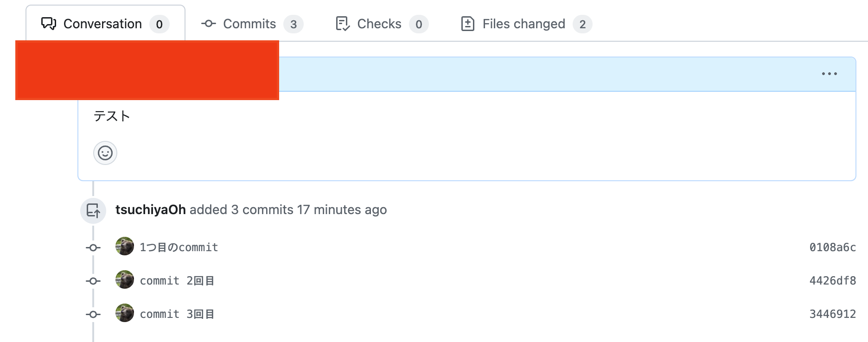This screenshot has width=868, height=342.
Task: Click the avatar beside commit 3回目
Action: pyautogui.click(x=125, y=313)
